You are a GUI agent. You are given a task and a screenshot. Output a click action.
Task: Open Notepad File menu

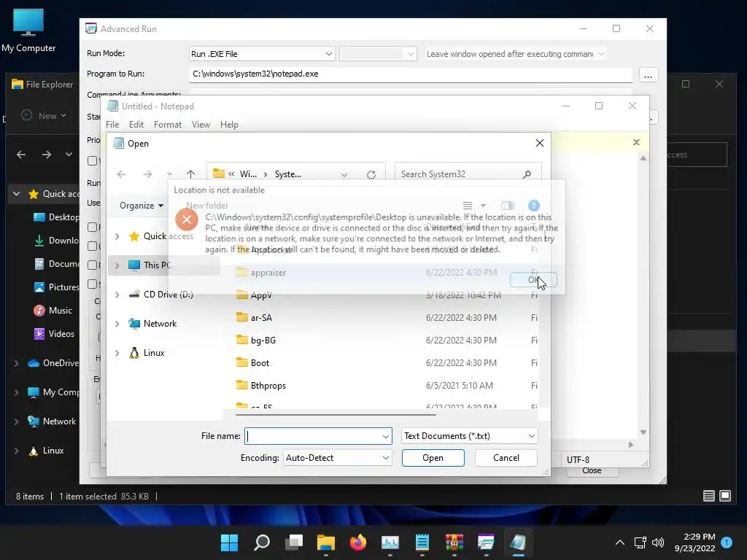[x=112, y=125]
